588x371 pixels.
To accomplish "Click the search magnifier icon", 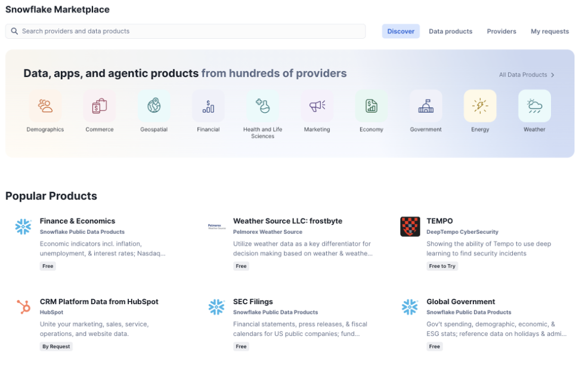I will pos(14,31).
